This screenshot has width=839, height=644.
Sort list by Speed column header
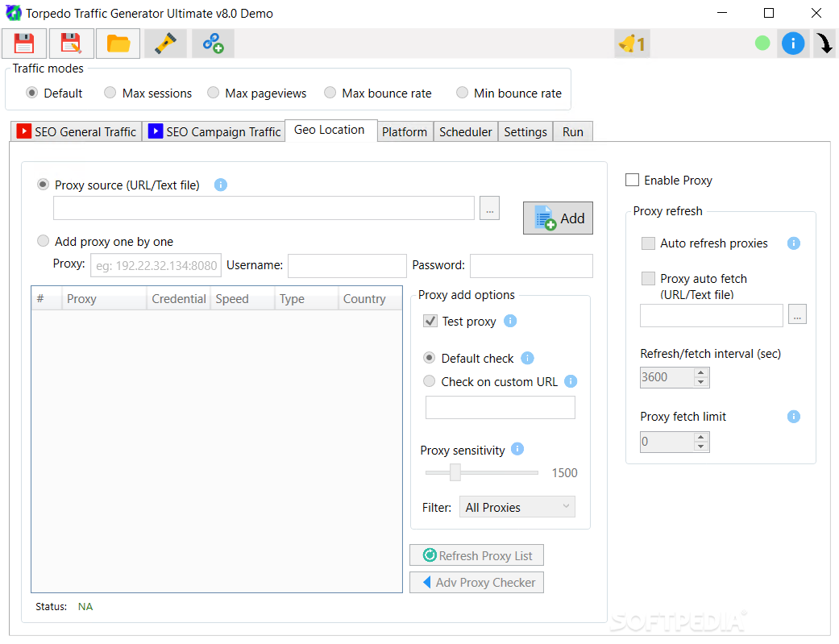(x=243, y=299)
